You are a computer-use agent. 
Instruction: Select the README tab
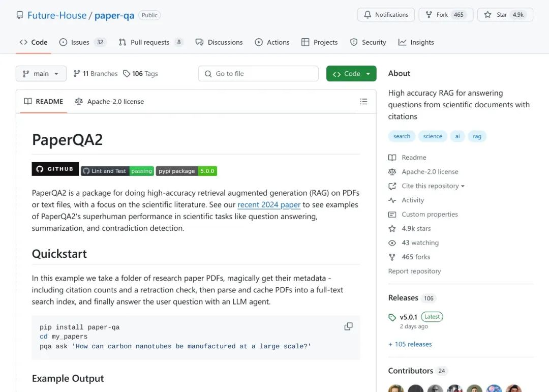(43, 102)
